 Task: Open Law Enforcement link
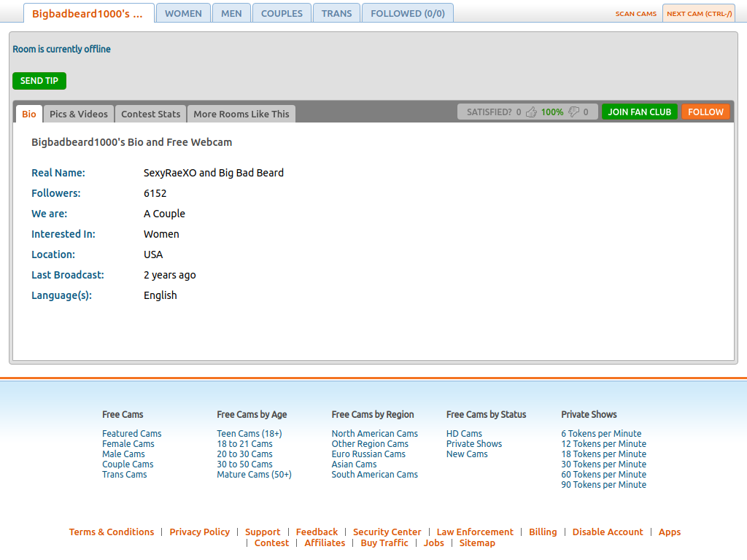click(x=475, y=532)
